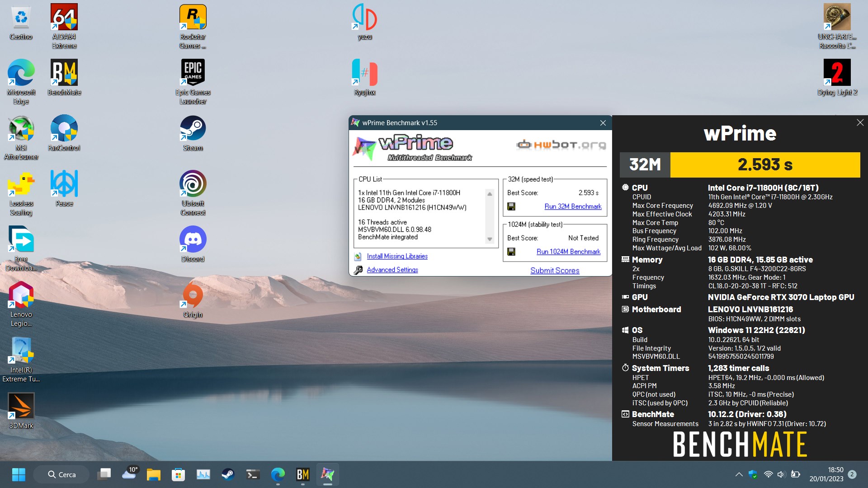Open Steam from the taskbar
Screen dimensions: 868x488
click(x=228, y=474)
